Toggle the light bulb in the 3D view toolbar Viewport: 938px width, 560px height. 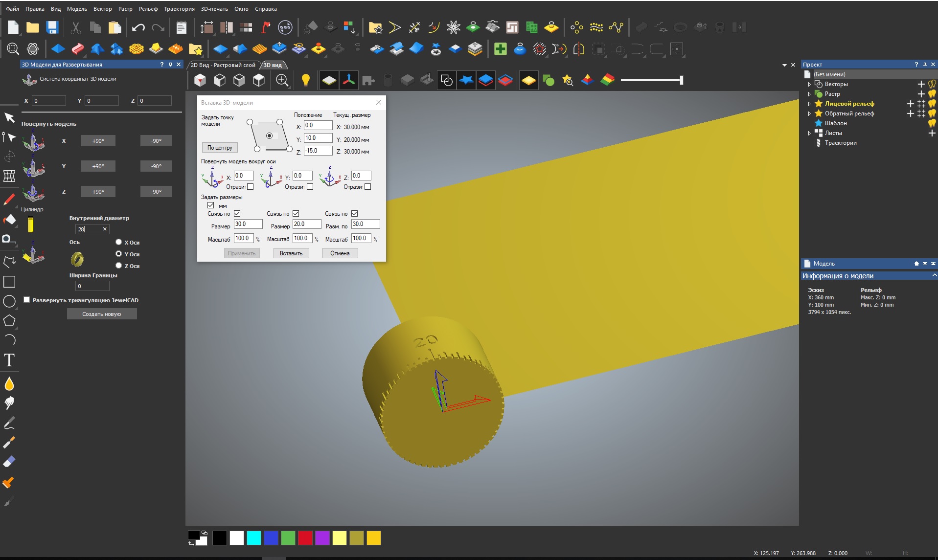coord(306,80)
